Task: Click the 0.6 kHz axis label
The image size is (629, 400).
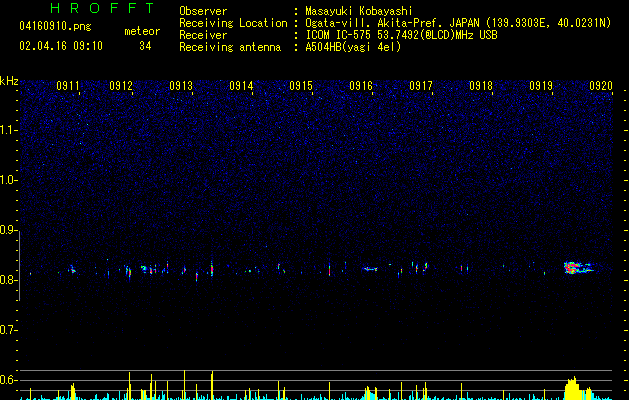Action: [8, 380]
